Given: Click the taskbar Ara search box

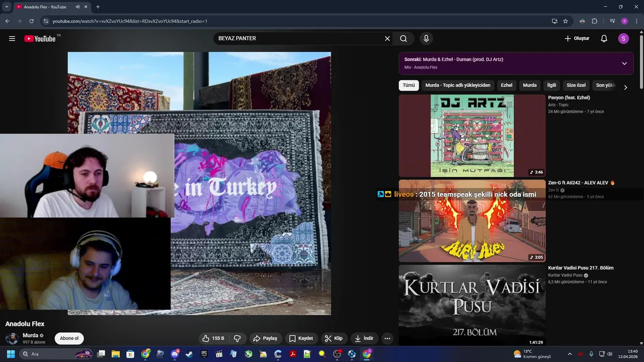Looking at the screenshot, I should 57,354.
